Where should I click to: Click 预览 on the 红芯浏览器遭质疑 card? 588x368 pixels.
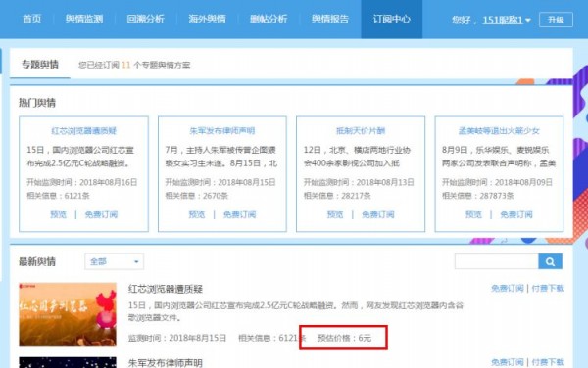click(x=58, y=214)
